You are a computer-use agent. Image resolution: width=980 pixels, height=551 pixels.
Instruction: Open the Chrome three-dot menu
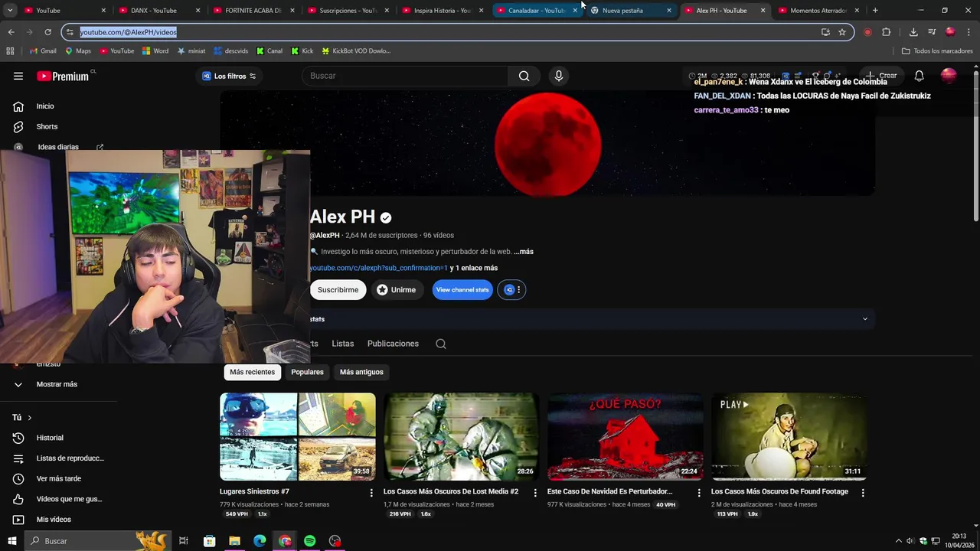pos(969,32)
